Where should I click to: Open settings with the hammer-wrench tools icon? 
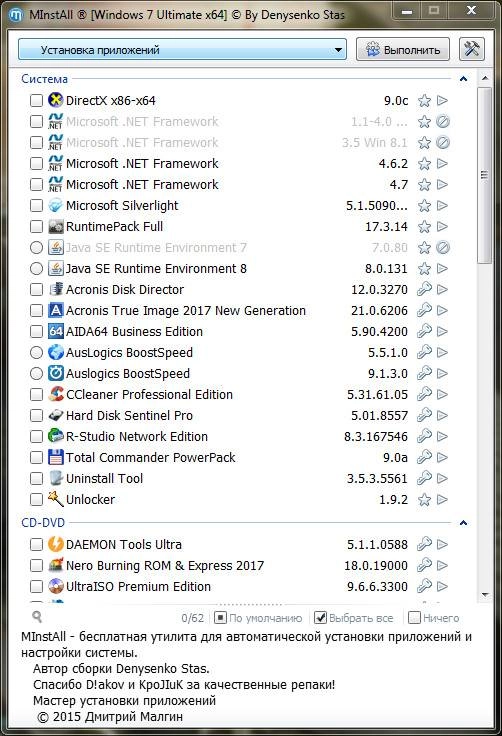[x=471, y=49]
